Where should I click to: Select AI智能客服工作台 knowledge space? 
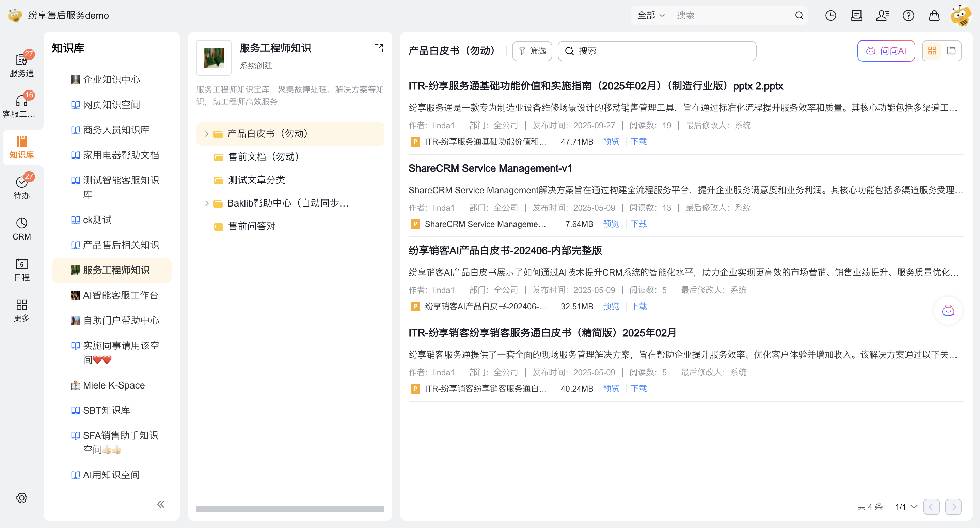coord(120,295)
